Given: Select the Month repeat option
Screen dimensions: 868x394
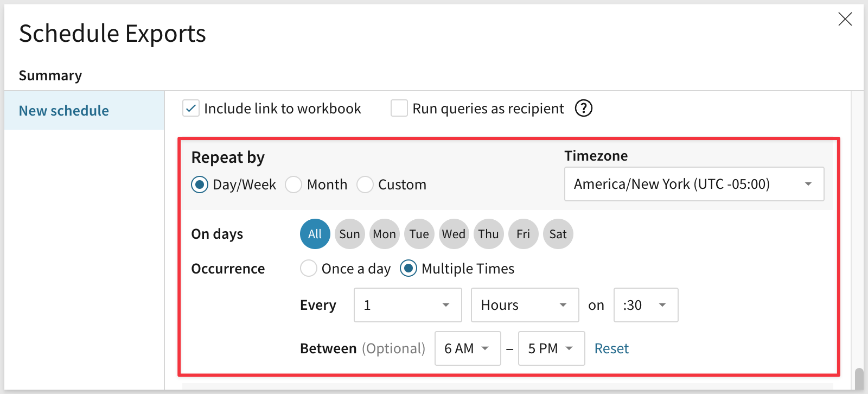Looking at the screenshot, I should click(293, 185).
